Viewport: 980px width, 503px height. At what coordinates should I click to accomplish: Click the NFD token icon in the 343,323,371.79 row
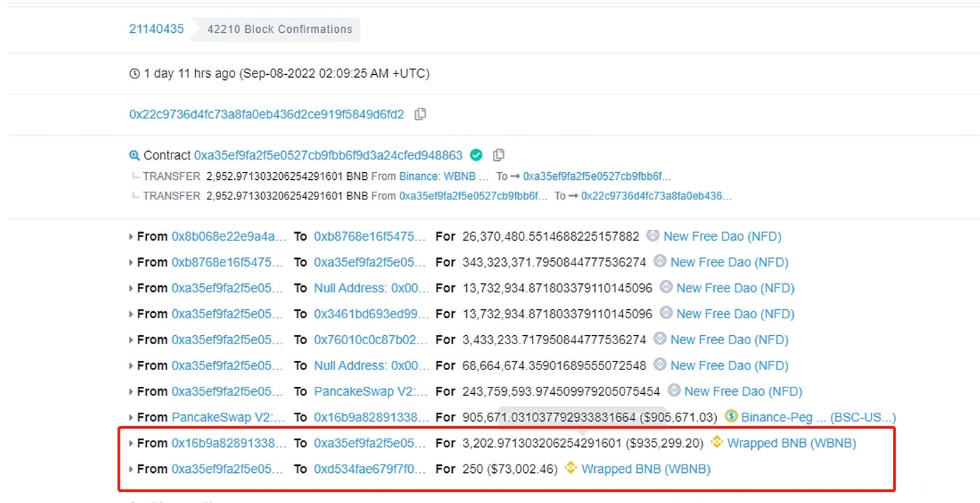659,262
